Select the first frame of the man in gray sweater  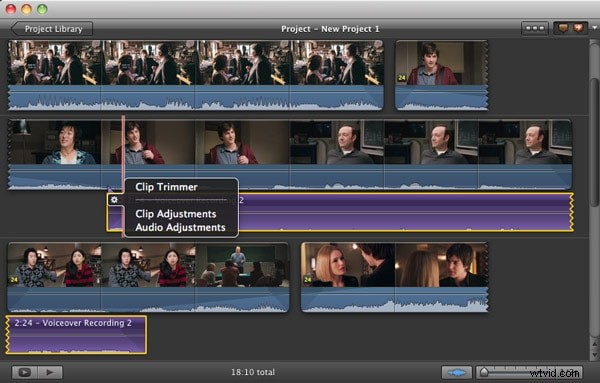coord(336,142)
